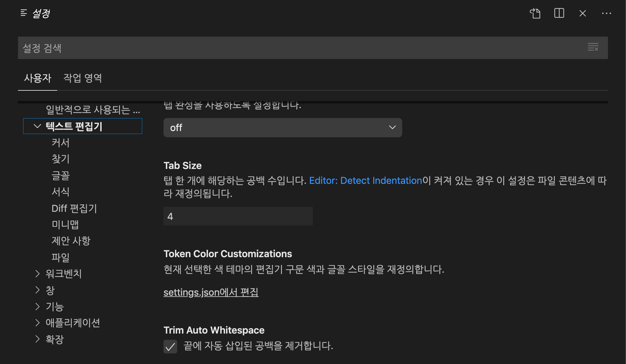
Task: Select the 사용자 settings tab
Action: pyautogui.click(x=38, y=78)
